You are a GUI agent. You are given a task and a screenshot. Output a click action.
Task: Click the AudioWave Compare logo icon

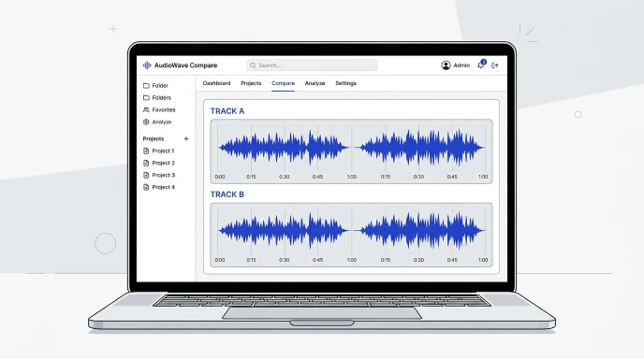pos(147,65)
